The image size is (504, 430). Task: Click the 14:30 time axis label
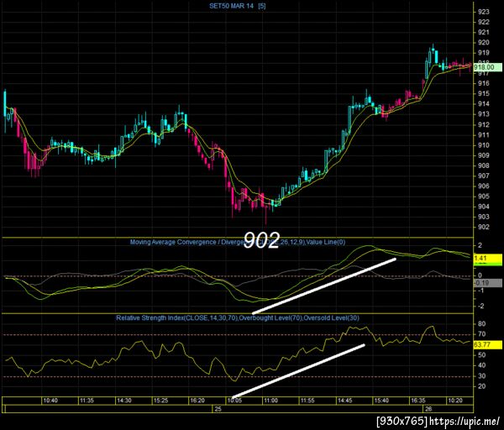(x=124, y=401)
